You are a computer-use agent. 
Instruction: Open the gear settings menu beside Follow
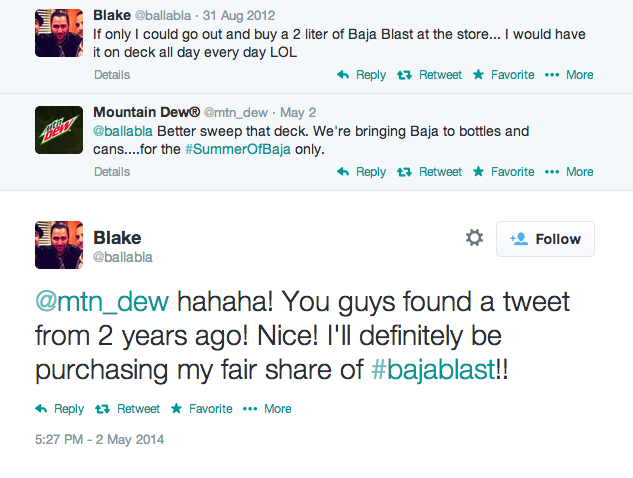474,238
